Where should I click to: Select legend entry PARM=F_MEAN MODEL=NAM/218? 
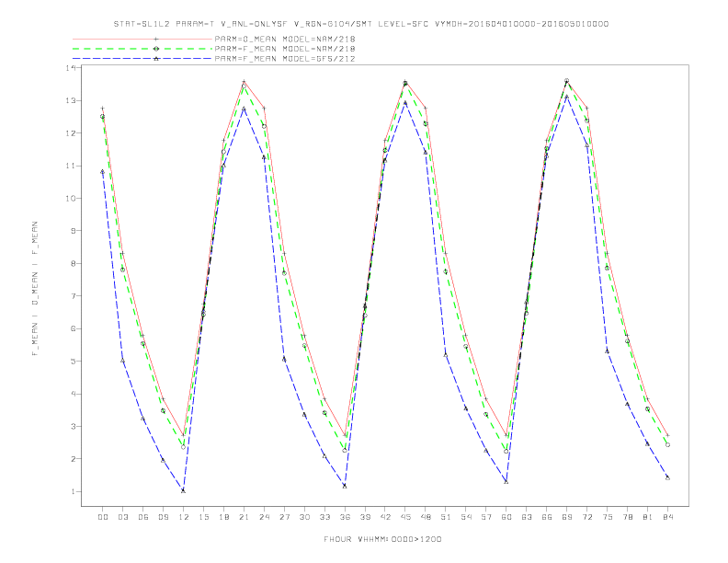click(285, 49)
